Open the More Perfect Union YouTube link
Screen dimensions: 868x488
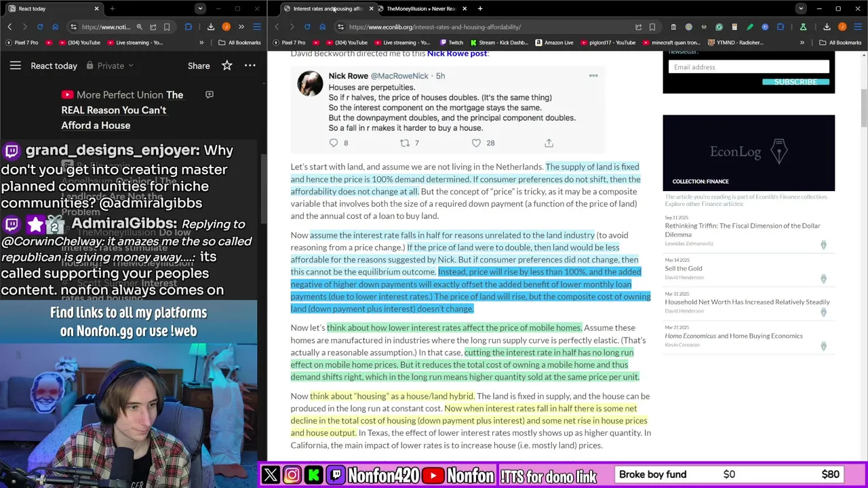click(122, 110)
